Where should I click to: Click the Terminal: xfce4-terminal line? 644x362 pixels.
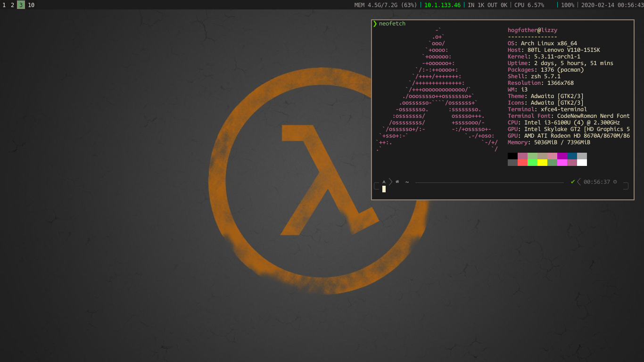tap(547, 109)
